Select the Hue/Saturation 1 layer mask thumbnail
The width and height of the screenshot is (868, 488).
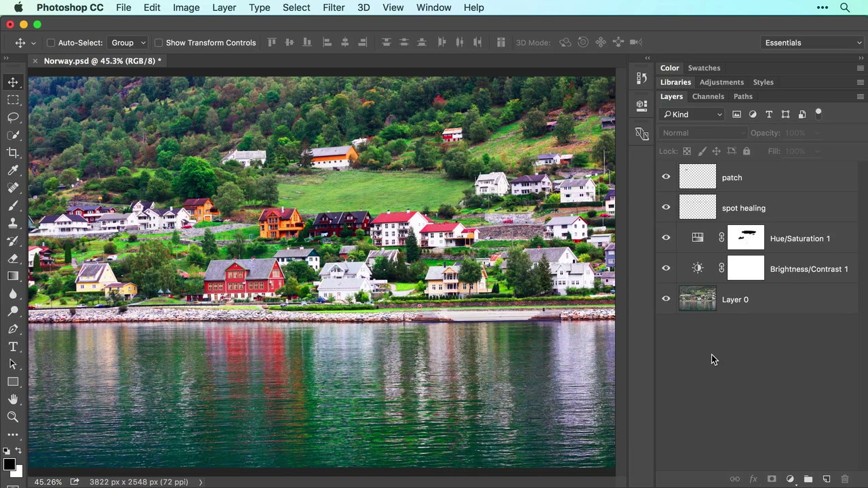[746, 238]
